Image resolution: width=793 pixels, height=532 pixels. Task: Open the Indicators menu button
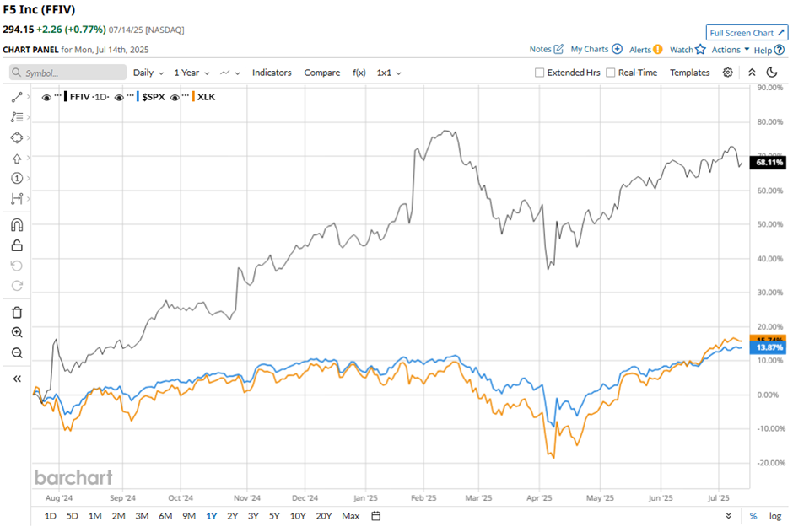coord(272,73)
